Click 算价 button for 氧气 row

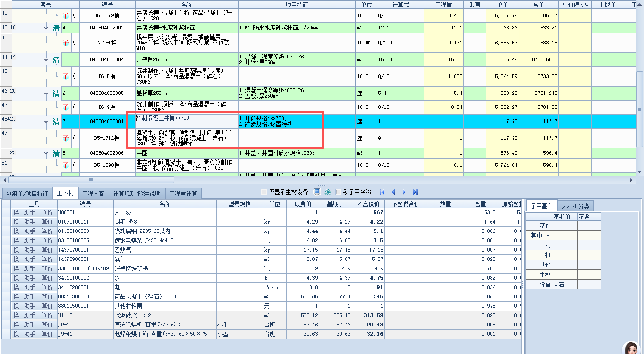(47, 259)
